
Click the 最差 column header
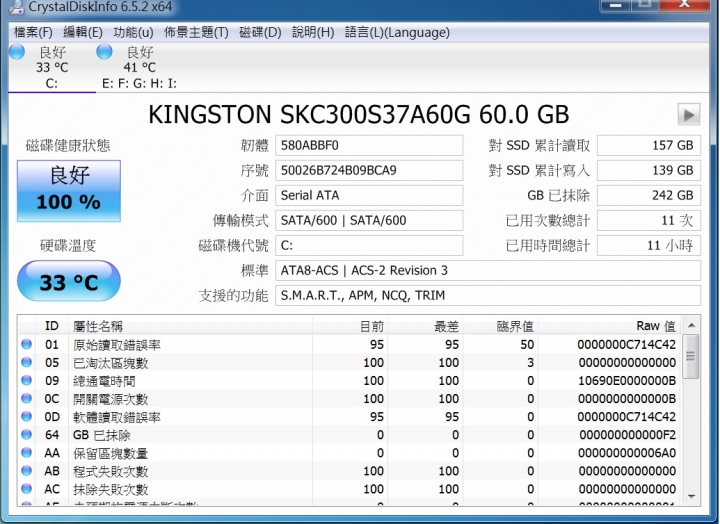[425, 326]
